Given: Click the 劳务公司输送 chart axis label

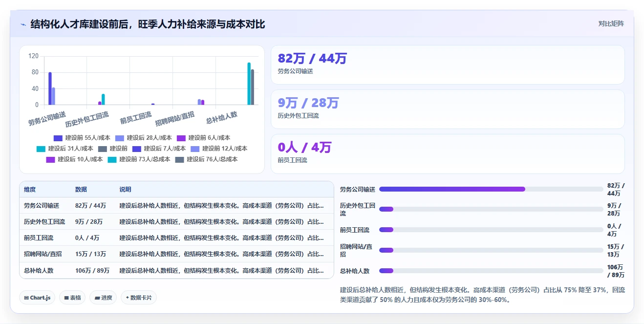Looking at the screenshot, I should [x=47, y=119].
